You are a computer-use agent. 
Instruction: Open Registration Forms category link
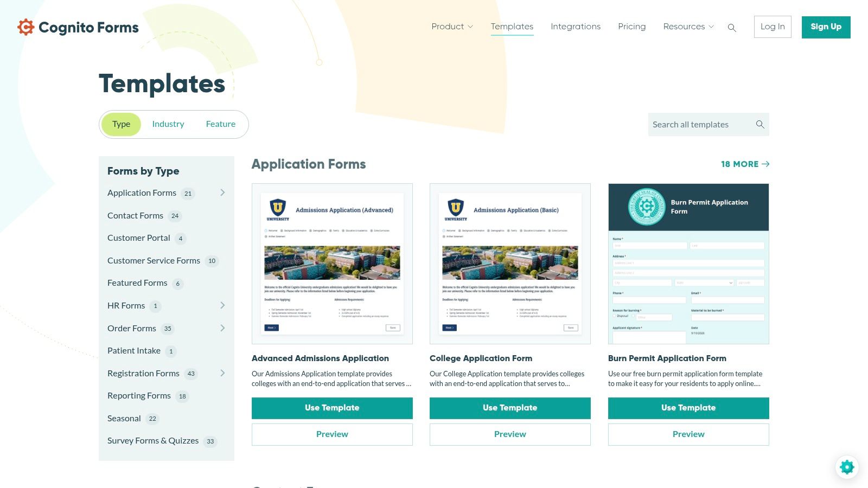pyautogui.click(x=143, y=374)
